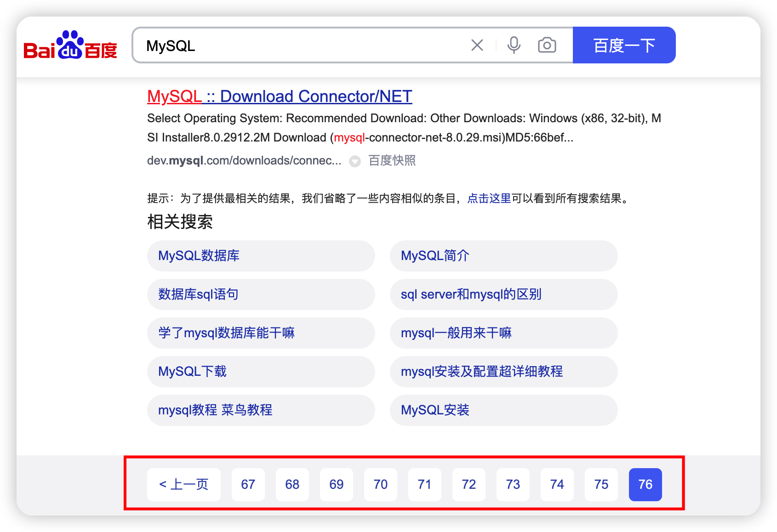Click the 百度一下 search button

tap(624, 45)
